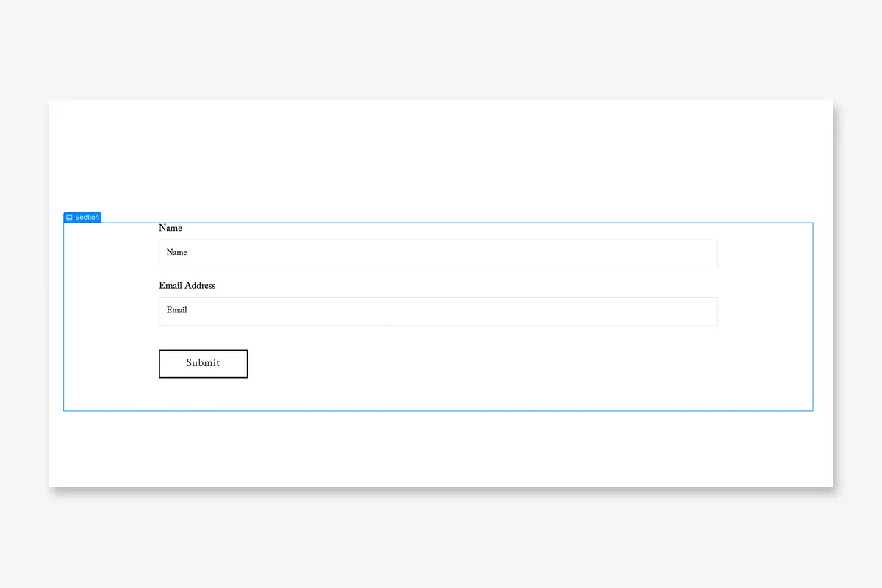Click the bottom edge of the section outline
Screen dimensions: 882x588
(441, 409)
